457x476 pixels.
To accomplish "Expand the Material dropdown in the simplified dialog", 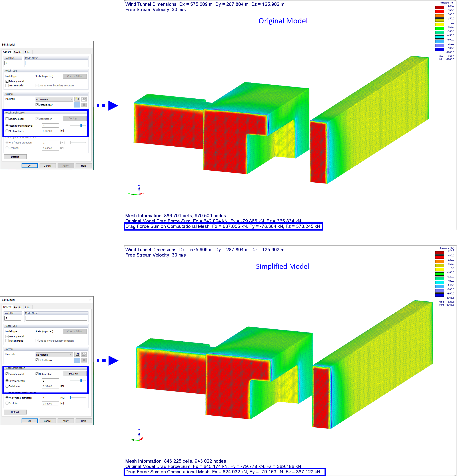I will point(54,354).
